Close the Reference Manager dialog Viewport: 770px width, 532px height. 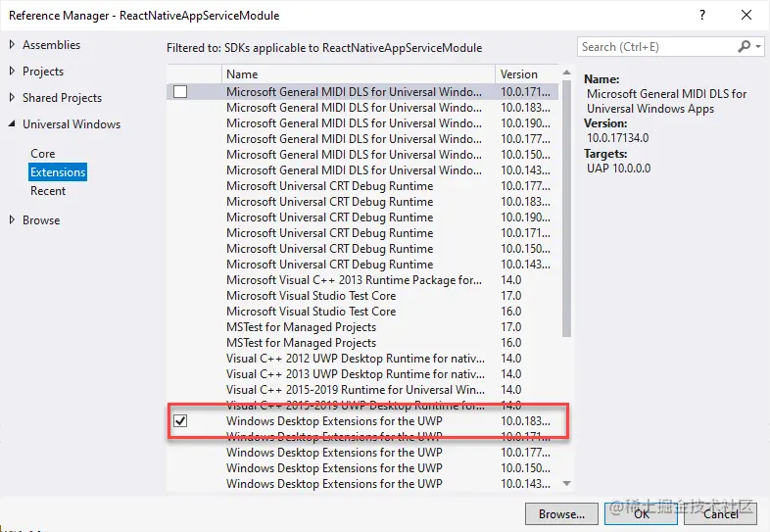tap(746, 16)
